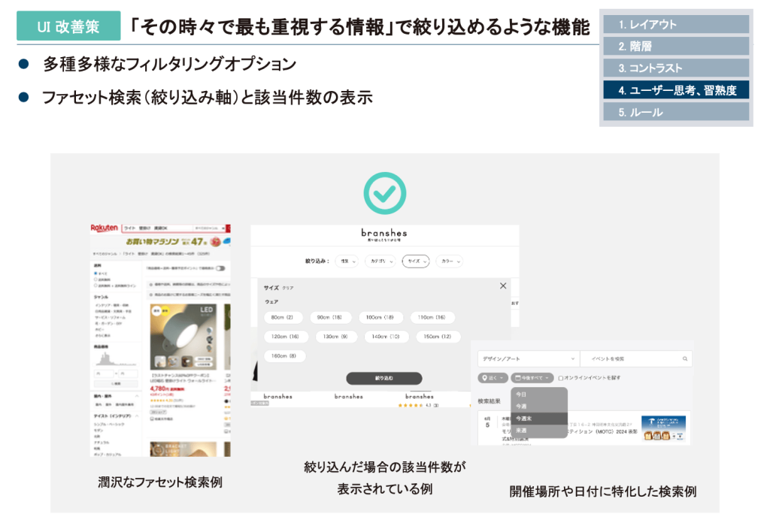Select the すべて shipping radio button
Image resolution: width=770 pixels, height=532 pixels.
[97, 274]
